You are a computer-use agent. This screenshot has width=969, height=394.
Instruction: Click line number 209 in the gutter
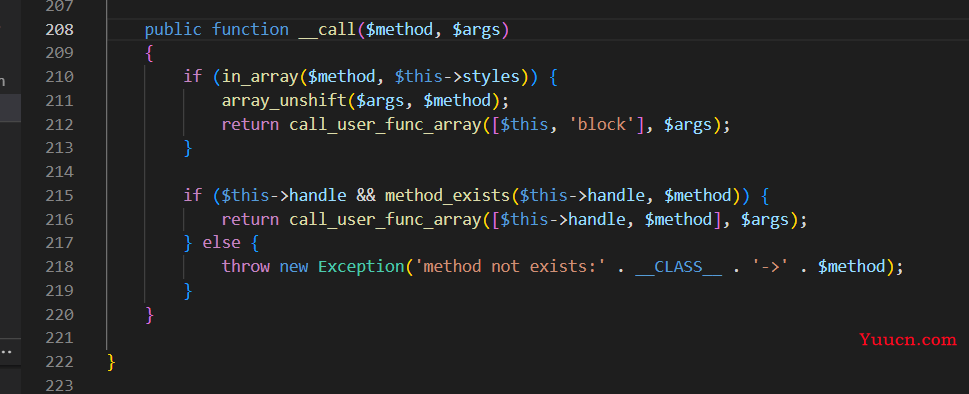click(x=59, y=53)
